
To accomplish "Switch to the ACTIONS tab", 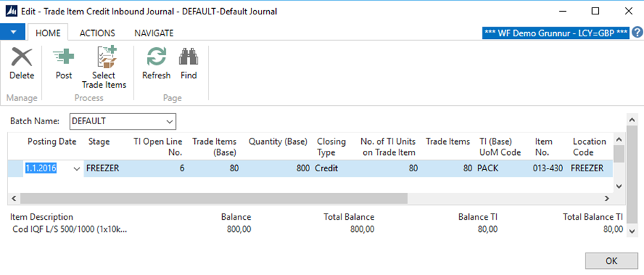I will tap(97, 33).
